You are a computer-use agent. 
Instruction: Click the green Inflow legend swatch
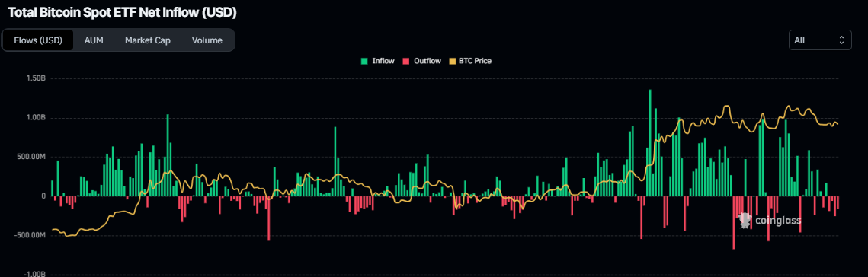[x=364, y=61]
